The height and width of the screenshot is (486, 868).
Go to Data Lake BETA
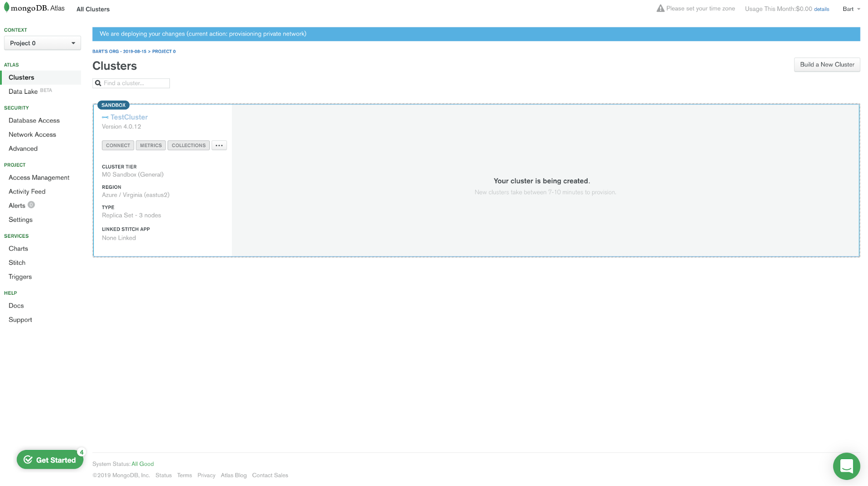tap(30, 91)
